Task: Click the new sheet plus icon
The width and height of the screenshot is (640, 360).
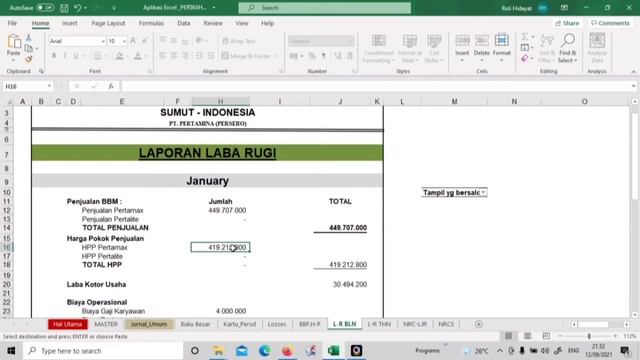Action: 479,324
